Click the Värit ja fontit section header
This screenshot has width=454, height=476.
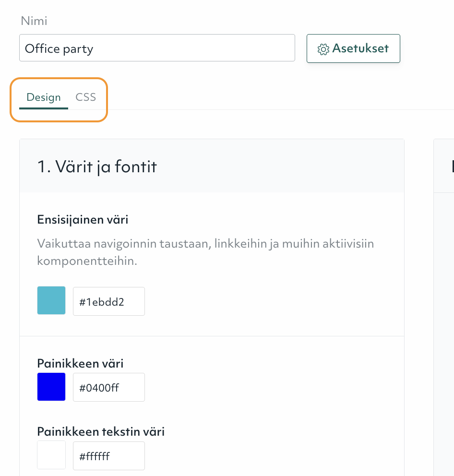[x=96, y=167]
